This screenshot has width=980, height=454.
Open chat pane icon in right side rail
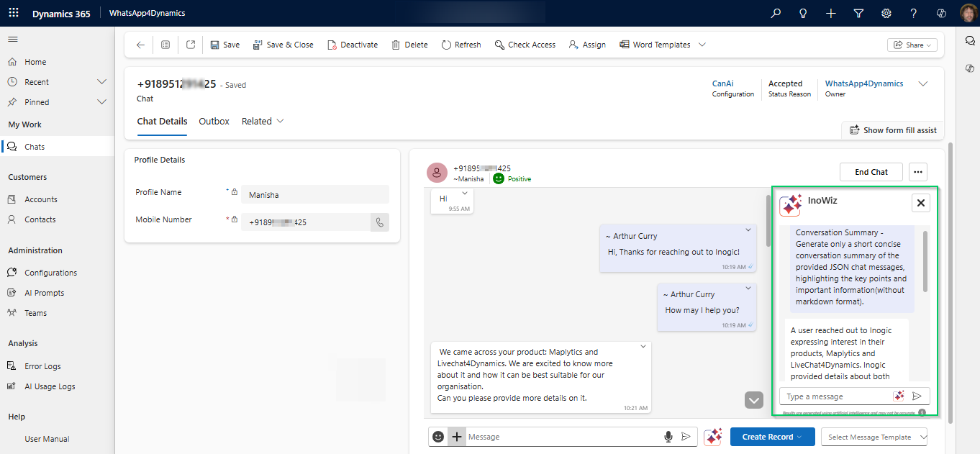coord(970,41)
